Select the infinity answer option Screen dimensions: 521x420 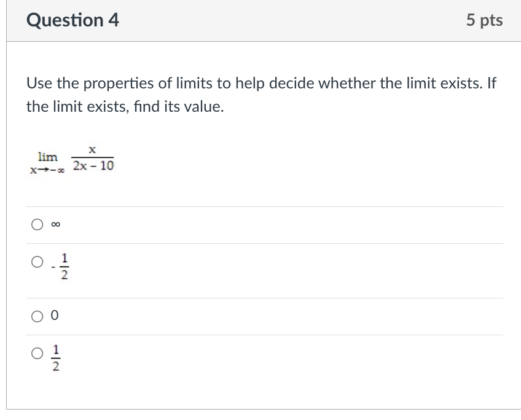37,225
